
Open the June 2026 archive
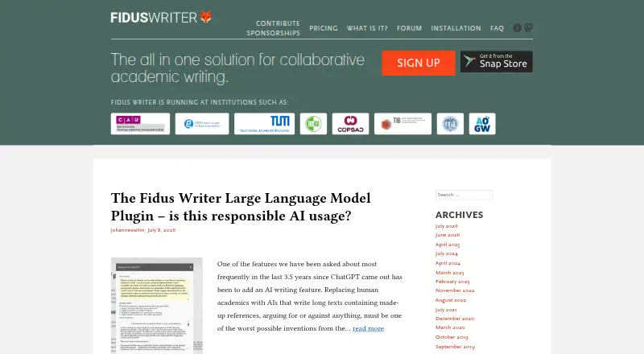(448, 235)
